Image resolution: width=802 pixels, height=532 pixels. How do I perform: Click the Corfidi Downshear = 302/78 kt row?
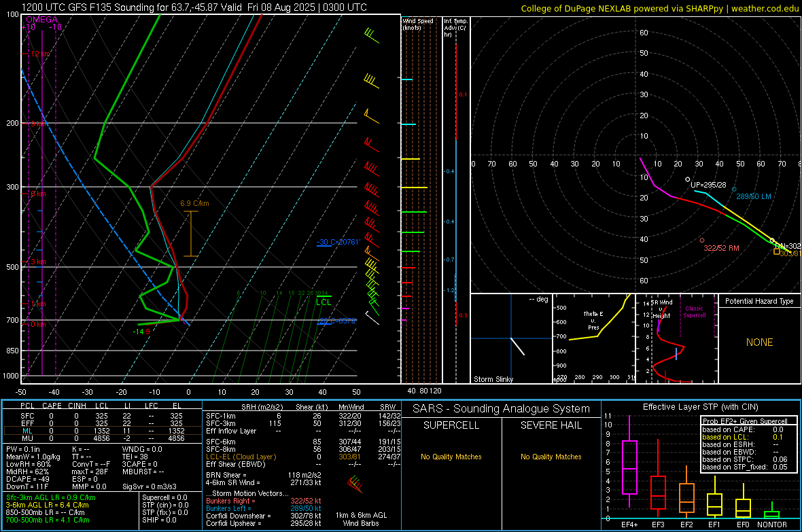264,516
